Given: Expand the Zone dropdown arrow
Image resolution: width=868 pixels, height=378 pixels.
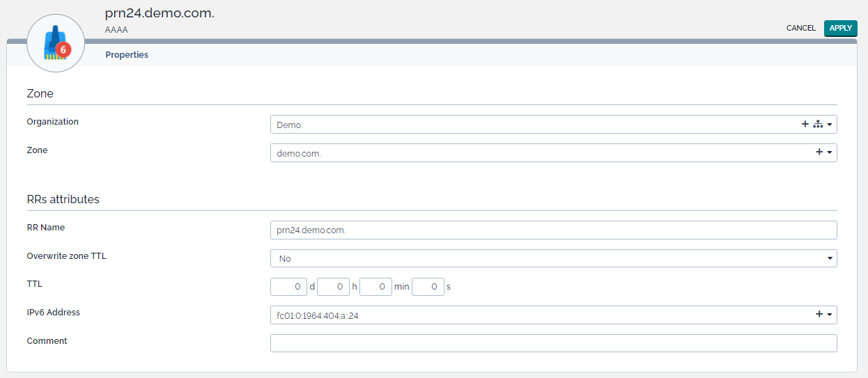Looking at the screenshot, I should point(830,152).
